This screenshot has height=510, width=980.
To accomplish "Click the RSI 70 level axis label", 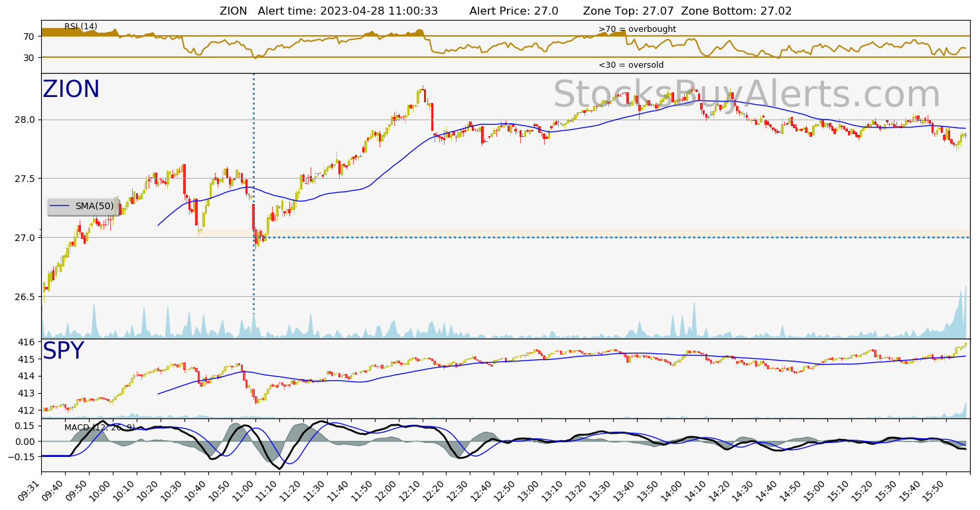I will [x=30, y=37].
